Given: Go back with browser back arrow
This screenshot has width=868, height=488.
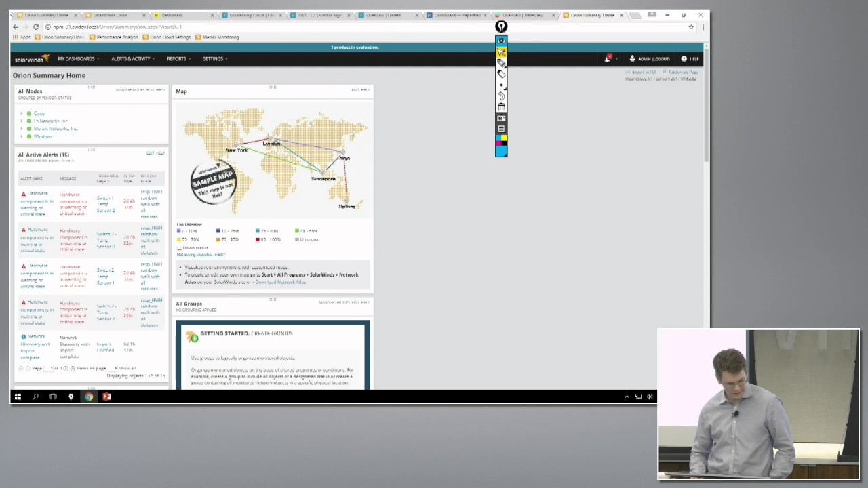Looking at the screenshot, I should (16, 27).
